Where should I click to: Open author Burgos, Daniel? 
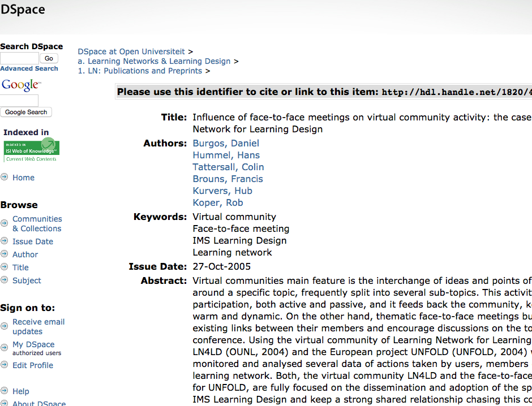[226, 144]
